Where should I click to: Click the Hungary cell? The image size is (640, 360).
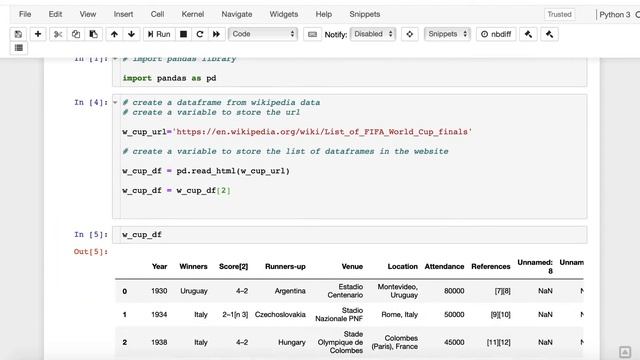pos(291,342)
